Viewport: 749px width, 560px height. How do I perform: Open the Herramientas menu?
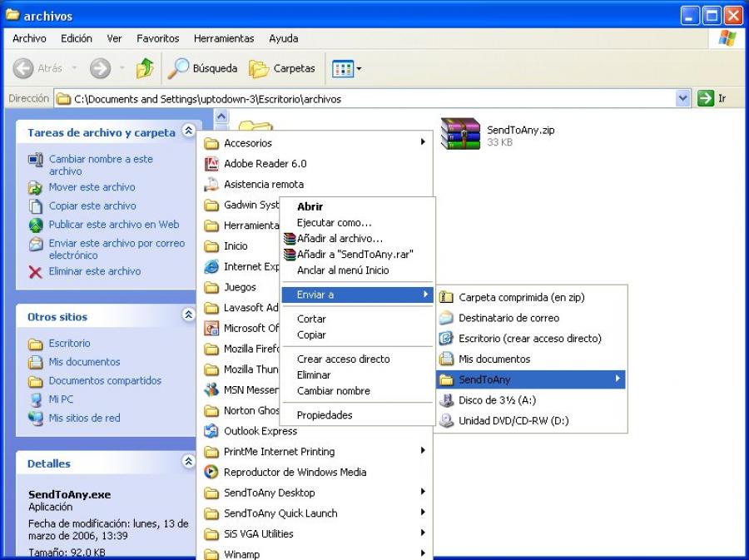point(224,38)
